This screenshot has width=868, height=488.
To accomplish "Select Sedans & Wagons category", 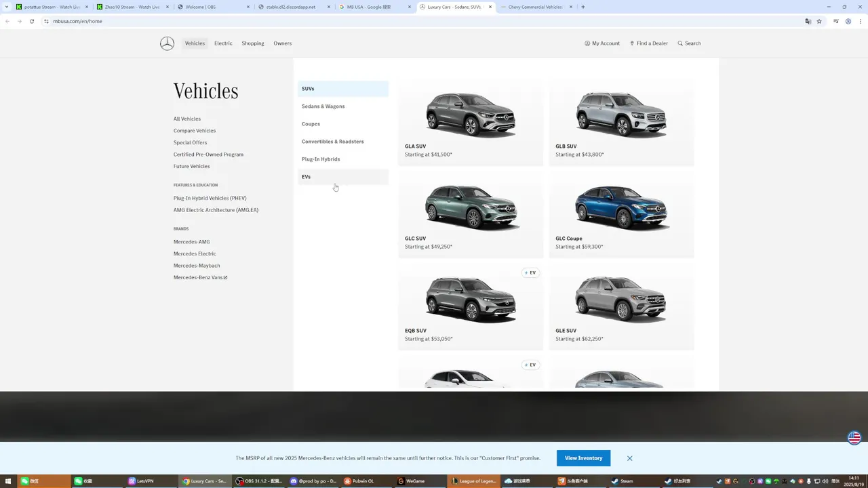I will tap(343, 106).
